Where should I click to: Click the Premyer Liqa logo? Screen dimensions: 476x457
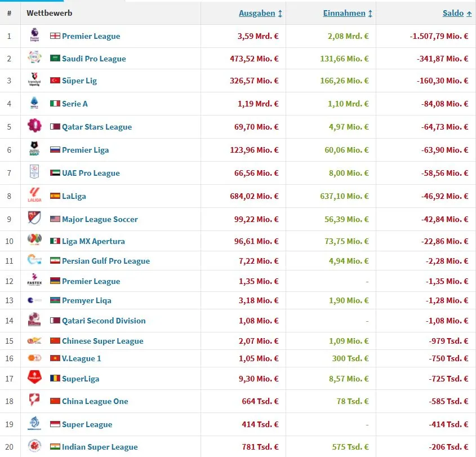[x=34, y=300]
